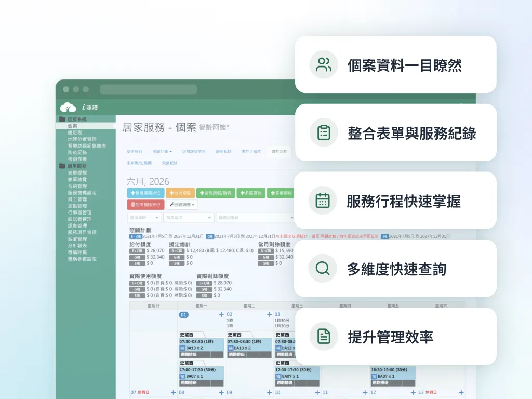Click the clipboard icon on 整合表單與服務紀錄 card
532x399 pixels.
click(323, 132)
